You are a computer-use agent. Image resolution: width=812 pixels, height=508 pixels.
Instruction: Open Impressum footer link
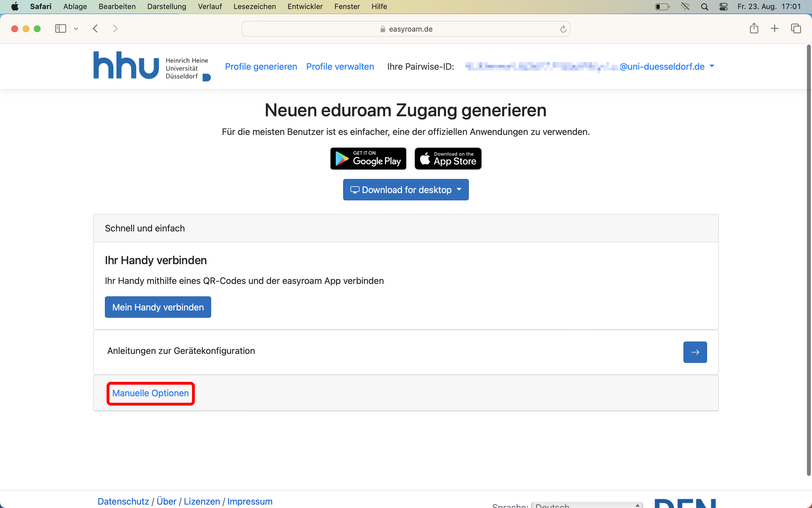(x=250, y=501)
